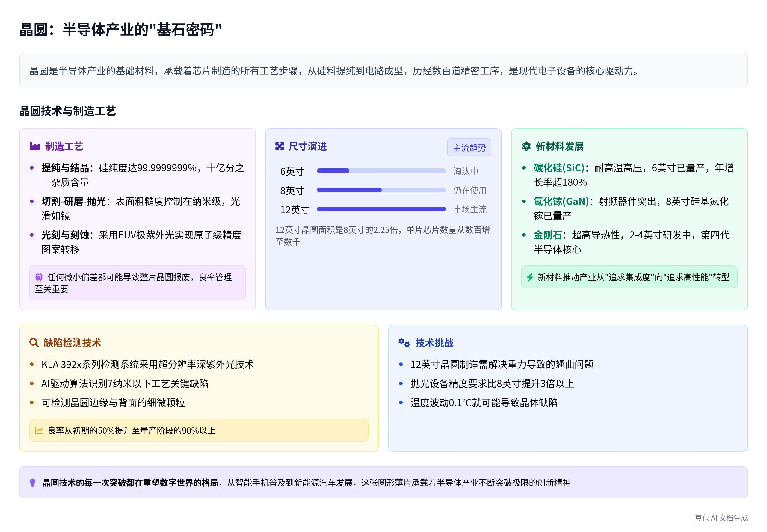Click the line-chart icon in the yellow yield note
767x532 pixels.
[x=39, y=430]
